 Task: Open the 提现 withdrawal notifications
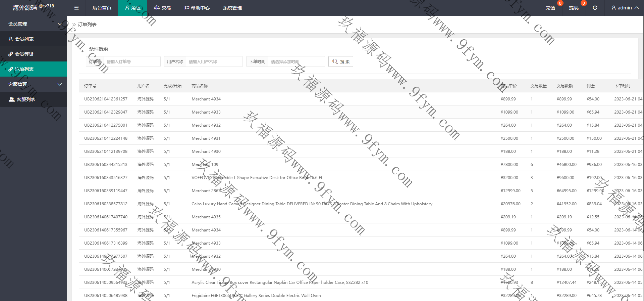click(x=574, y=8)
